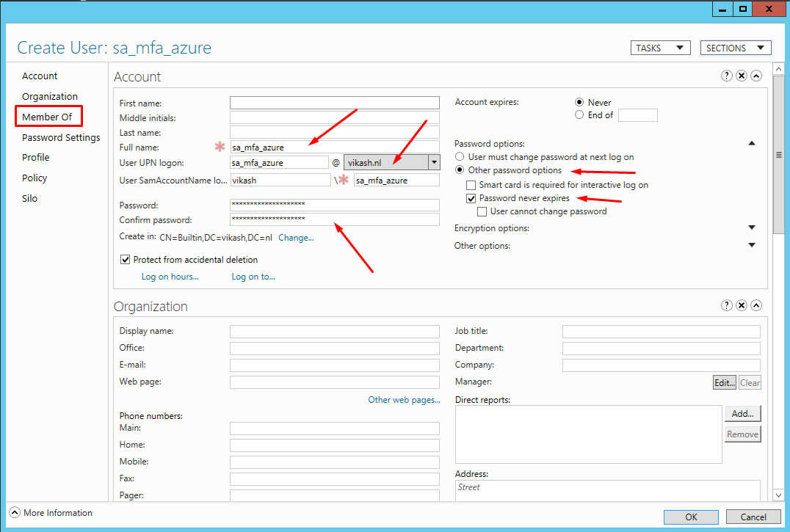Open the Member Of section in sidebar

48,117
